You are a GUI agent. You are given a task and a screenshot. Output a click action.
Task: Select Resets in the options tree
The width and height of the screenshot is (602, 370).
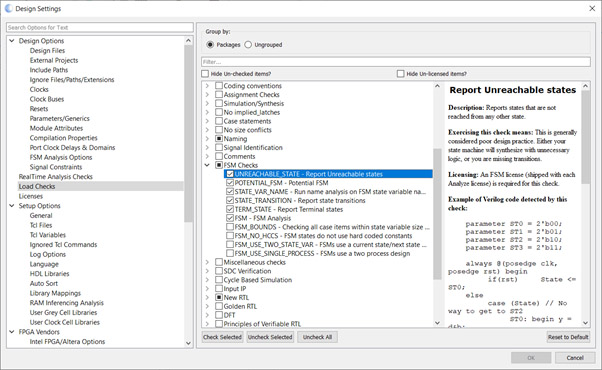(x=39, y=109)
